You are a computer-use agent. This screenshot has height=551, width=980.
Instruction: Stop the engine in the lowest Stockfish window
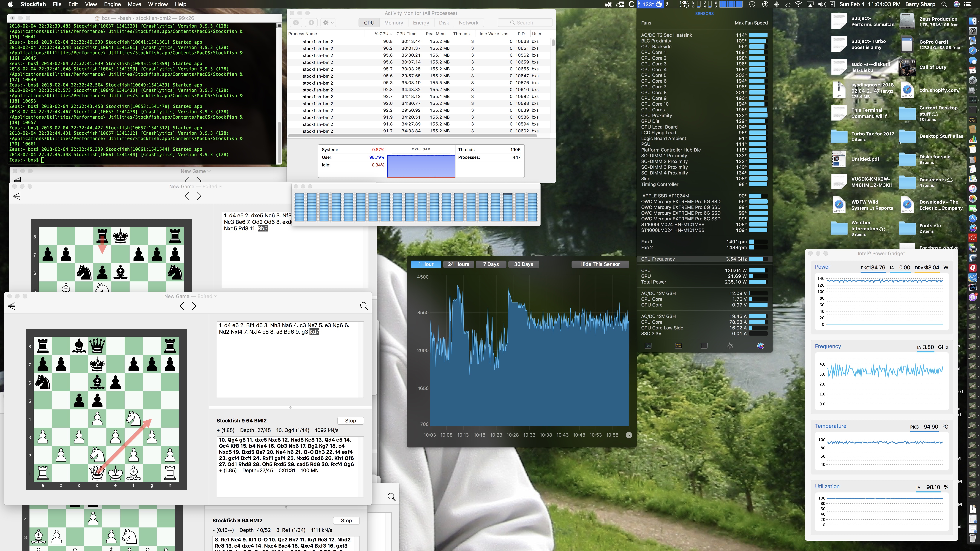point(346,521)
